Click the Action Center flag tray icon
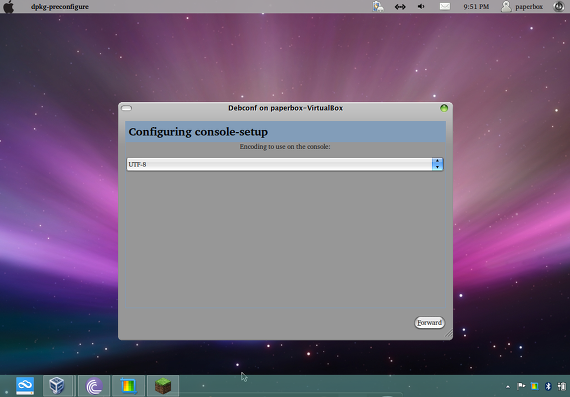 point(521,386)
